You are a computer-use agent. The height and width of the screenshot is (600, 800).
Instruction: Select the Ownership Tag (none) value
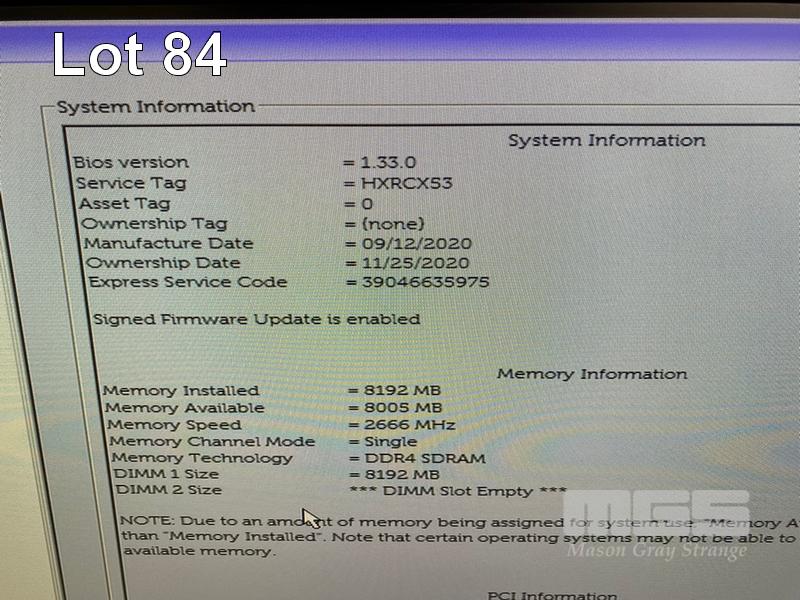coord(393,224)
